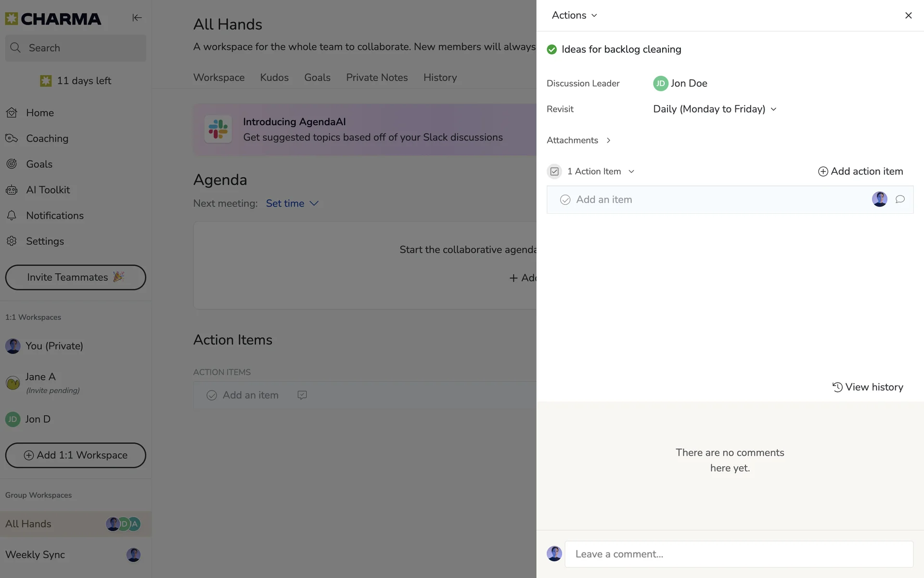This screenshot has height=578, width=924.
Task: Switch to the Kudos tab
Action: [274, 78]
